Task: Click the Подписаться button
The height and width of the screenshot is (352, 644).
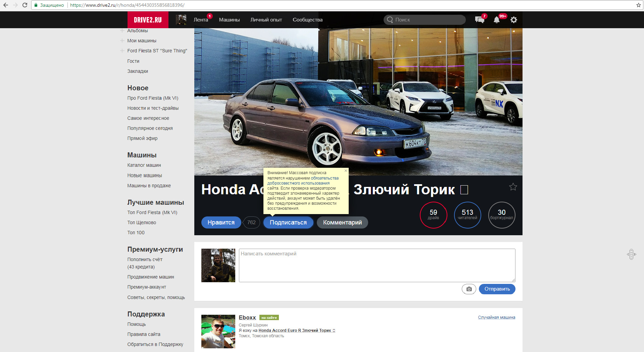Action: [288, 222]
